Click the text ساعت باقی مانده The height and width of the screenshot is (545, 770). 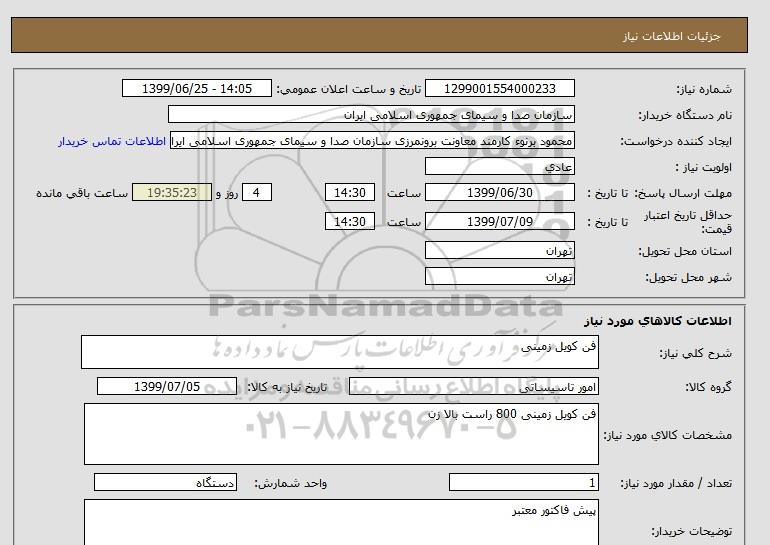tap(82, 193)
